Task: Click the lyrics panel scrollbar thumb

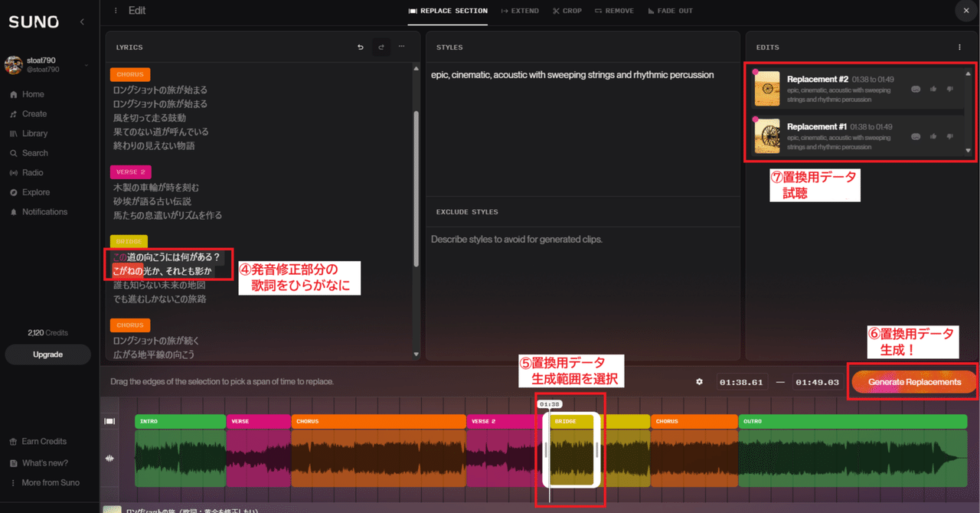Action: point(416,188)
